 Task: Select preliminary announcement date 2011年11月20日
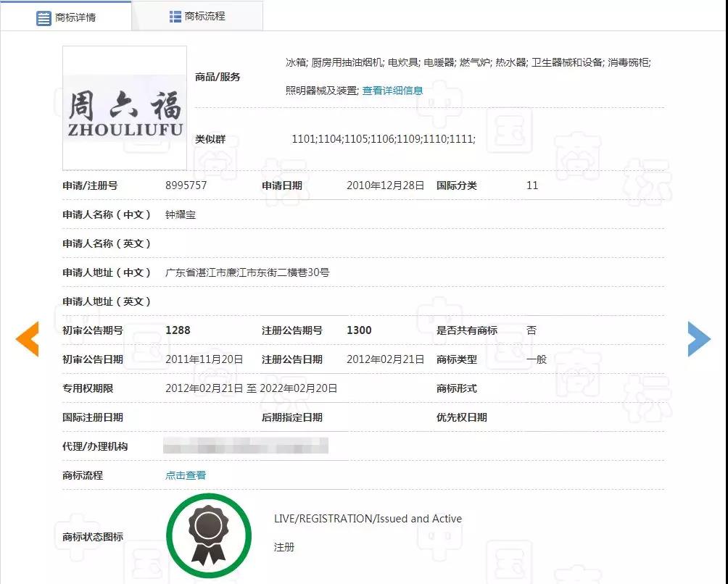(x=204, y=359)
